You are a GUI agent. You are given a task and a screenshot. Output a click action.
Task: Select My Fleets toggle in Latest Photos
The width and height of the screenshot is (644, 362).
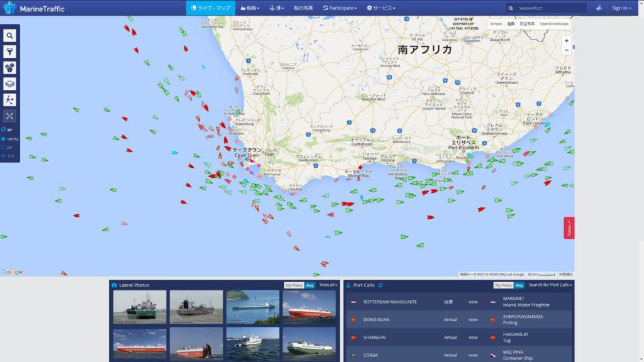point(294,285)
